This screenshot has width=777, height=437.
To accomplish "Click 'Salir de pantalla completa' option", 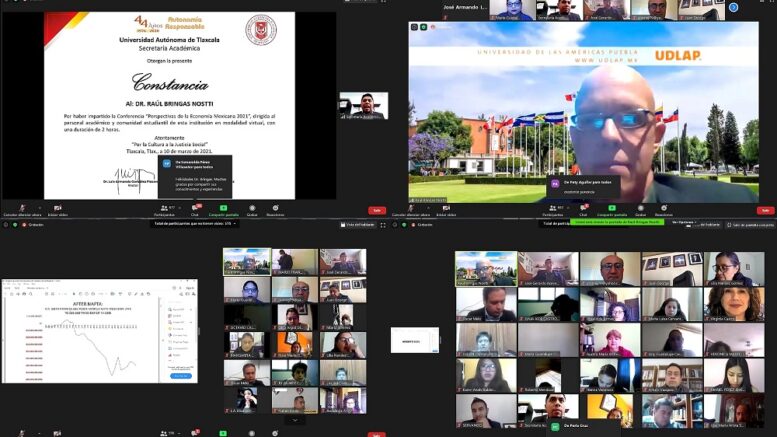I will (x=749, y=225).
